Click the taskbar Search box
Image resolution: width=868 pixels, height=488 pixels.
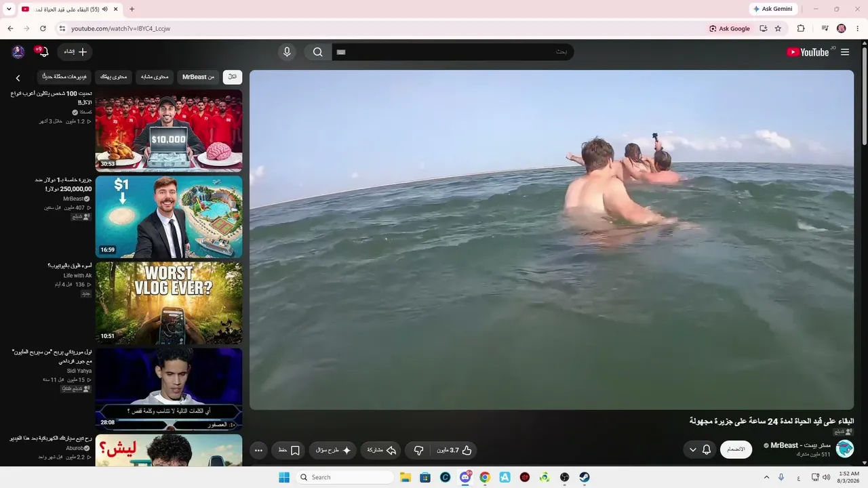(x=345, y=477)
